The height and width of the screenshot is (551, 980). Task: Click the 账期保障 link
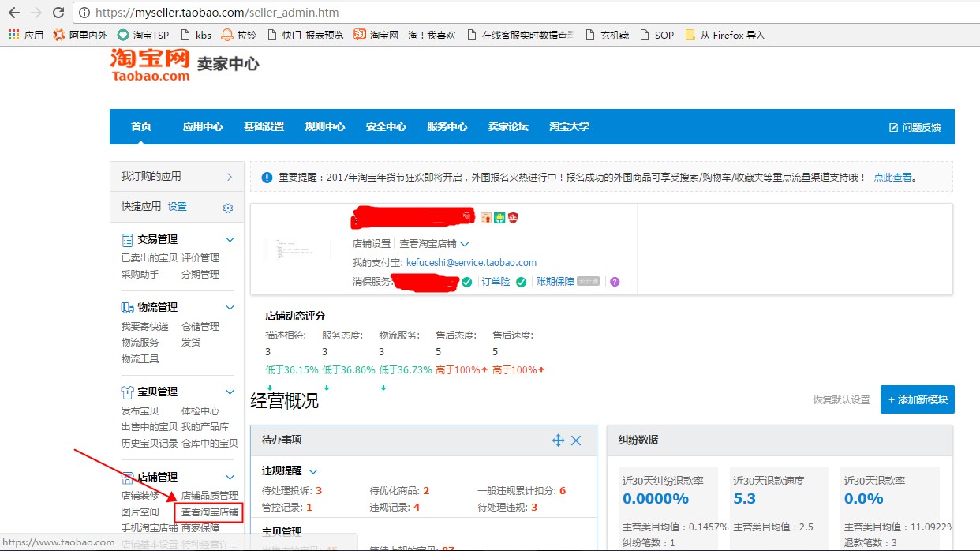click(x=555, y=281)
